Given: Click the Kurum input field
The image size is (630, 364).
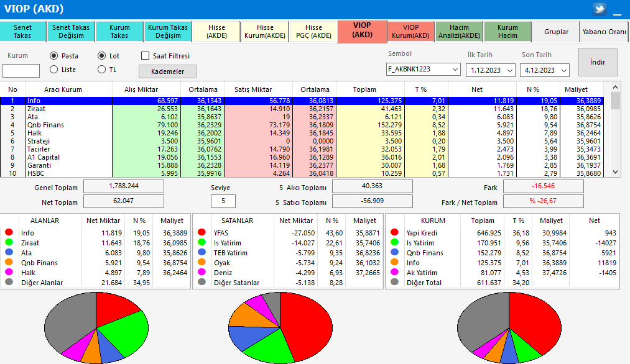Looking at the screenshot, I should pos(21,71).
